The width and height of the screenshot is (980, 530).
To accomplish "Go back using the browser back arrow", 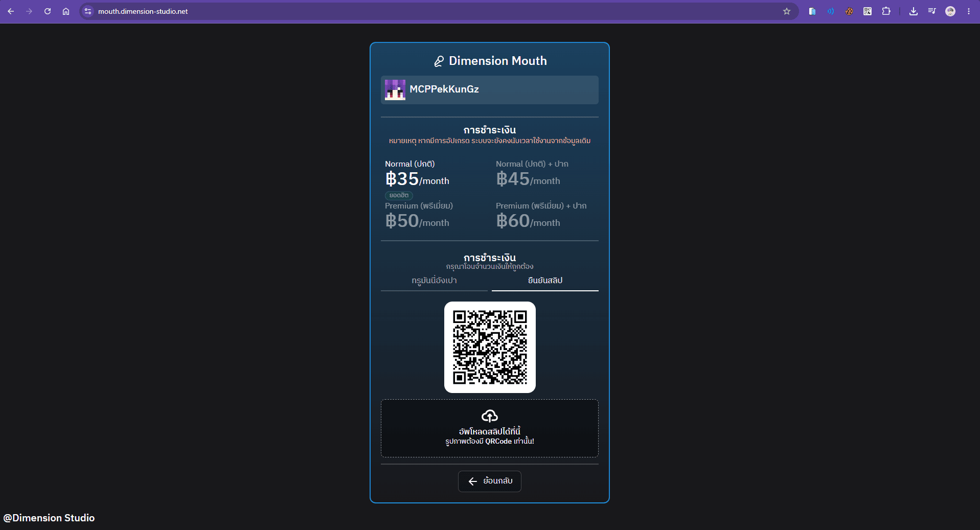I will [x=11, y=11].
